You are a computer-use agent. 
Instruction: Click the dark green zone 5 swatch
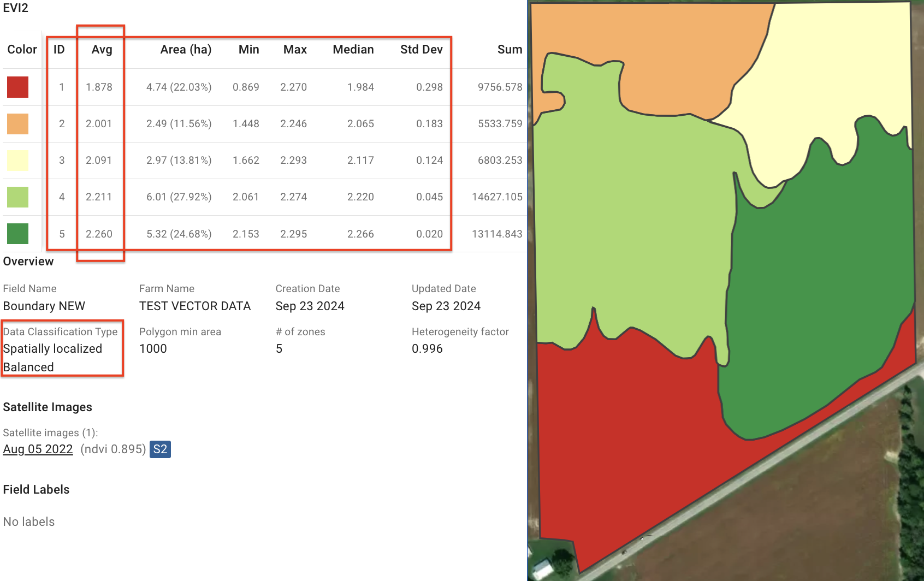tap(17, 234)
